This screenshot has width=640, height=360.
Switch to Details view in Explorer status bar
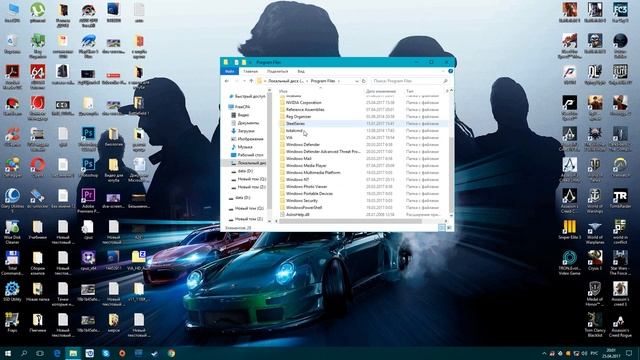tap(442, 228)
